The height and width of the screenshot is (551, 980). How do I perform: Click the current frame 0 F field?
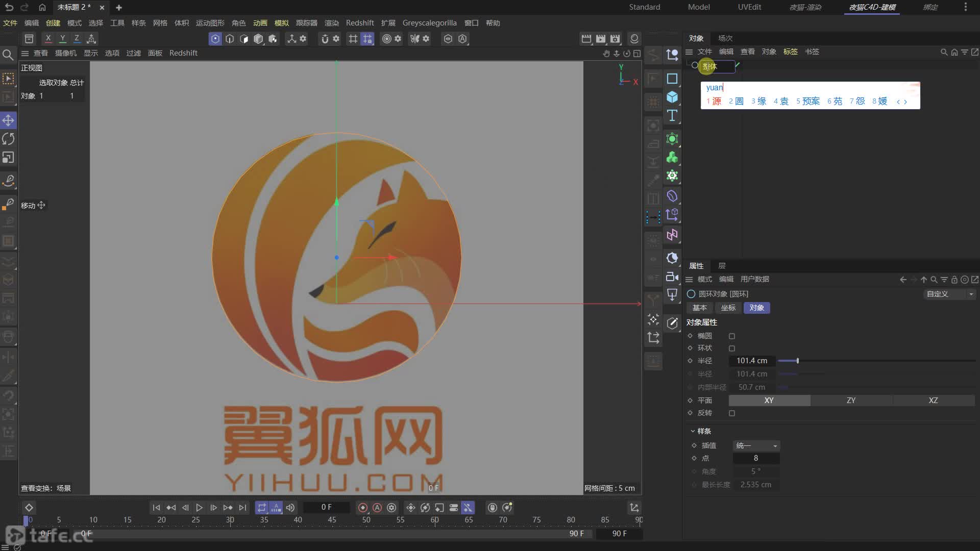[x=327, y=508]
